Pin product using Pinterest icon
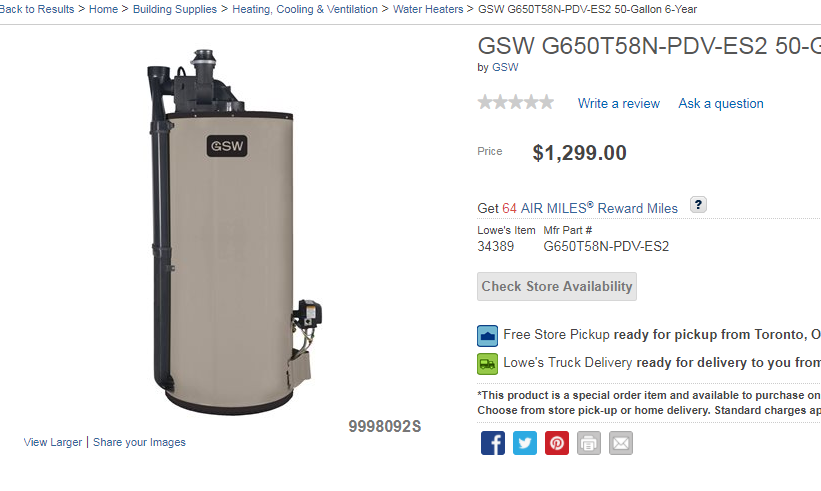 557,443
